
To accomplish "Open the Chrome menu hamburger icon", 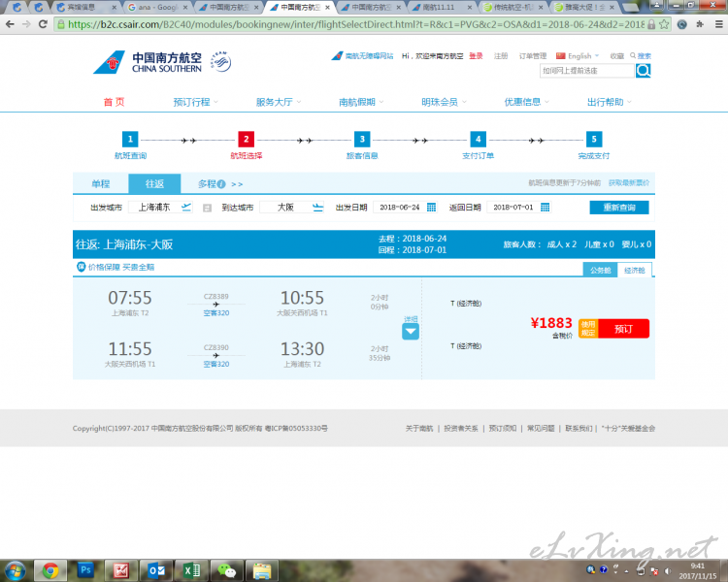I will [x=718, y=24].
